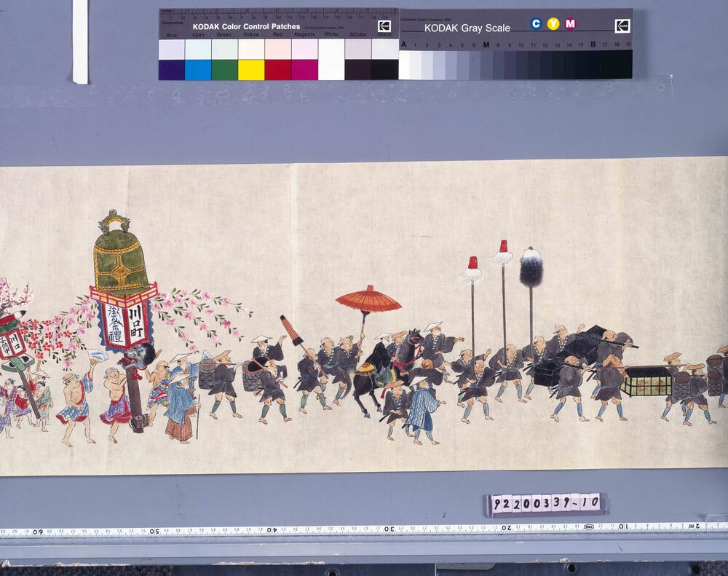Click the '30' mark on the bottom ruler
The height and width of the screenshot is (576, 728).
[389, 529]
